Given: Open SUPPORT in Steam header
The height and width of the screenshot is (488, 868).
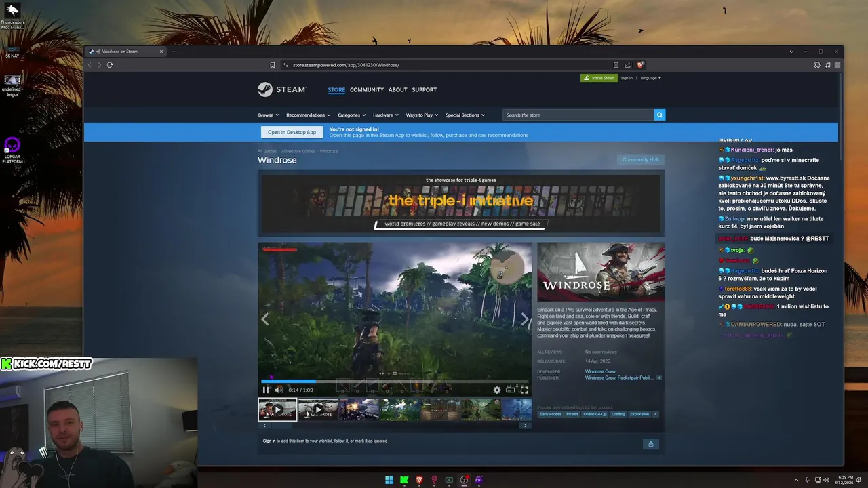Looking at the screenshot, I should pos(425,89).
